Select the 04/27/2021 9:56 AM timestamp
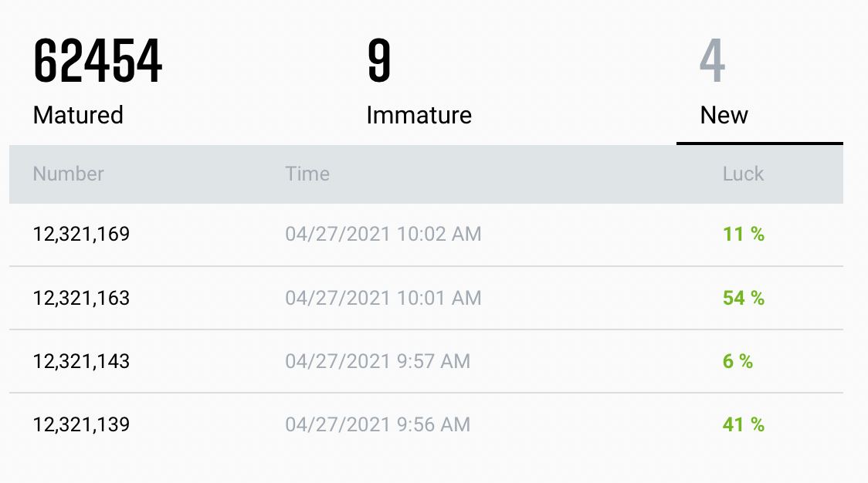 coord(378,424)
